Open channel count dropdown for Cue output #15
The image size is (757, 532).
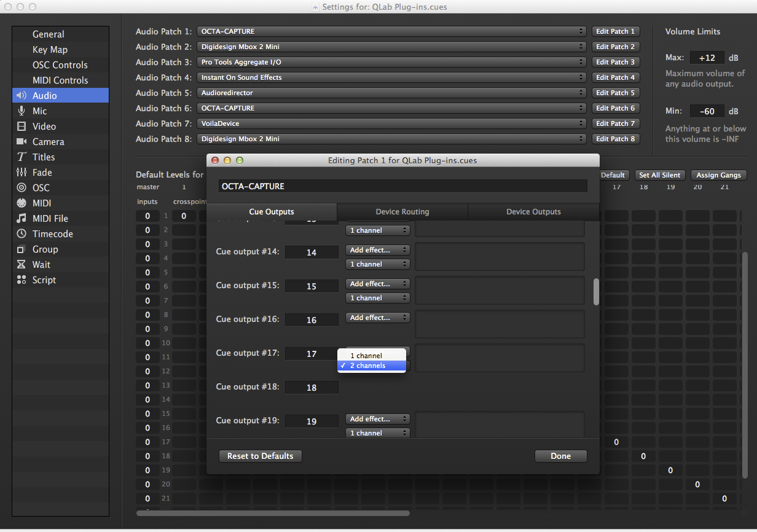(377, 298)
